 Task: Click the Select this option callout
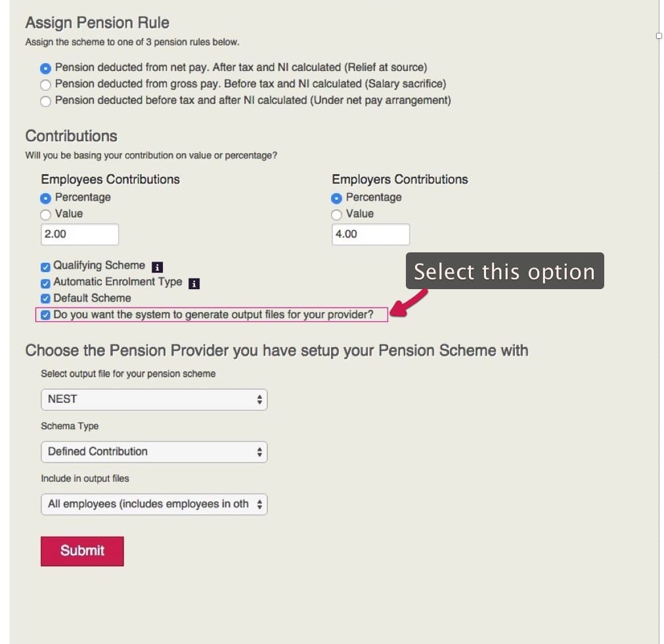(504, 271)
